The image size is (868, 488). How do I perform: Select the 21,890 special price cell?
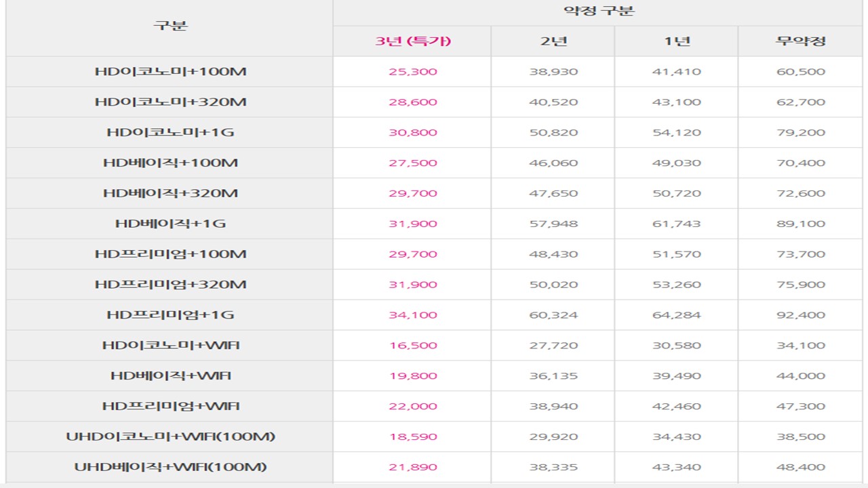tap(413, 468)
